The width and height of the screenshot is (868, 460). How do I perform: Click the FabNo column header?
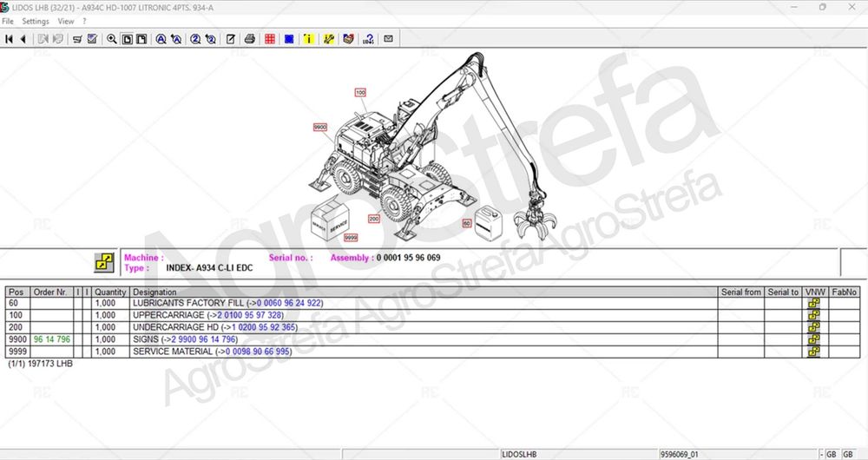pyautogui.click(x=845, y=292)
